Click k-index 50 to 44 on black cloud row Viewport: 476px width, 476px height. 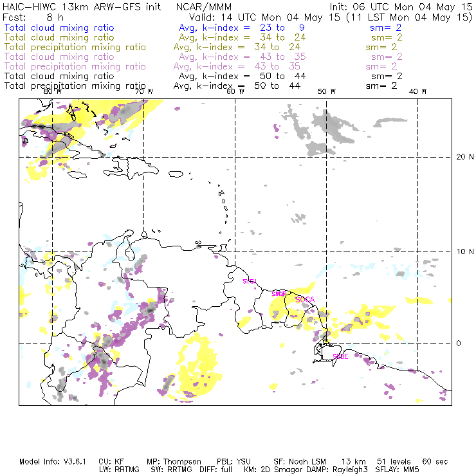tap(243, 76)
